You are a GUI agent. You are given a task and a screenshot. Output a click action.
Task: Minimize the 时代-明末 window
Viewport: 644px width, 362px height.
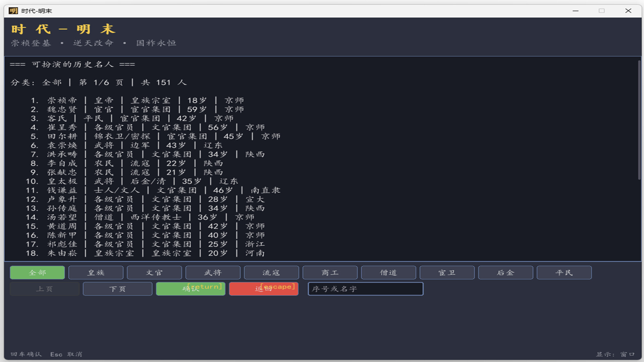pyautogui.click(x=576, y=11)
